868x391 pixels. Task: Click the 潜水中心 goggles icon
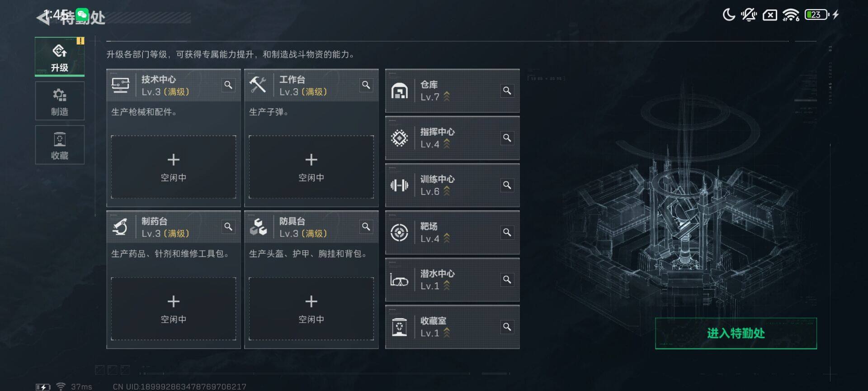(x=399, y=280)
